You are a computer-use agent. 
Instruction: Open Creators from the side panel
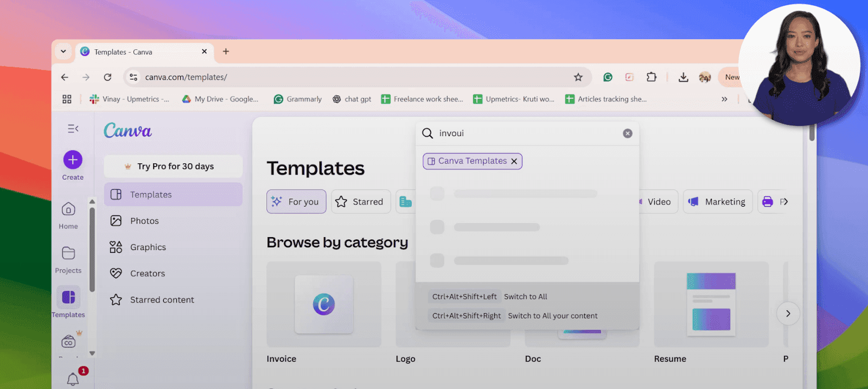coord(173,273)
